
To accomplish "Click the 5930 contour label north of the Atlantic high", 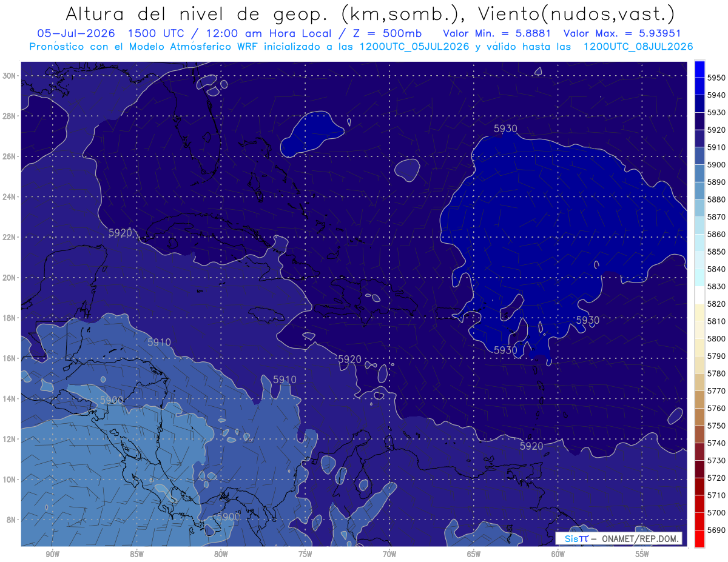I will [505, 129].
